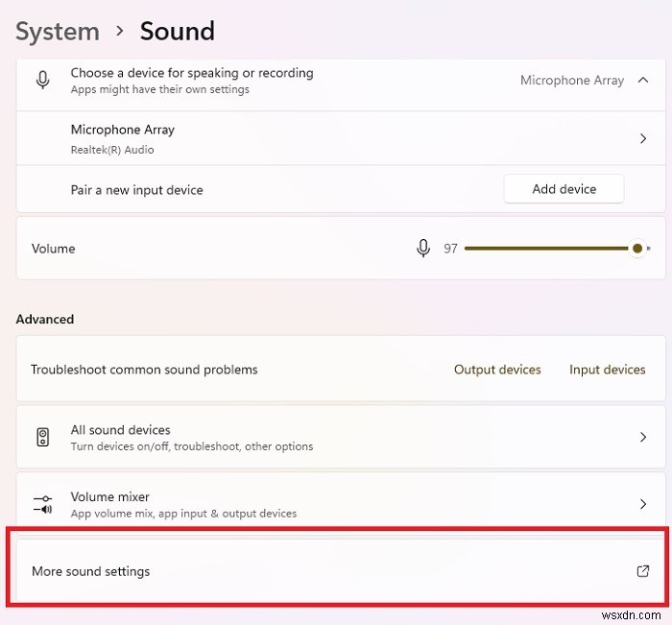Click the speaker icon for All sound devices
Viewport: 672px width, 625px height.
pos(43,438)
